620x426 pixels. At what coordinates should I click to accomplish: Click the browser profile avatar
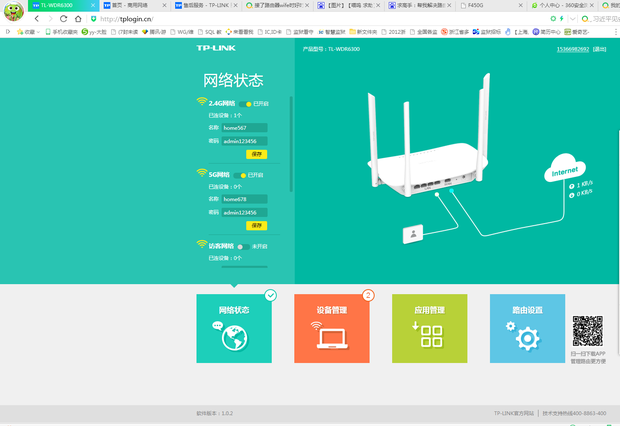(13, 11)
